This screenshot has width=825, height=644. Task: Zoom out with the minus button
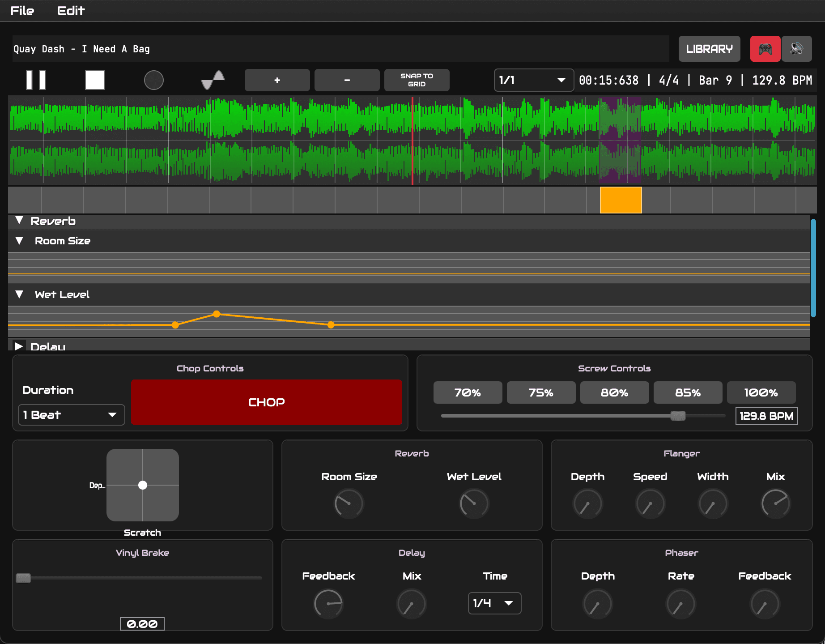pos(347,80)
